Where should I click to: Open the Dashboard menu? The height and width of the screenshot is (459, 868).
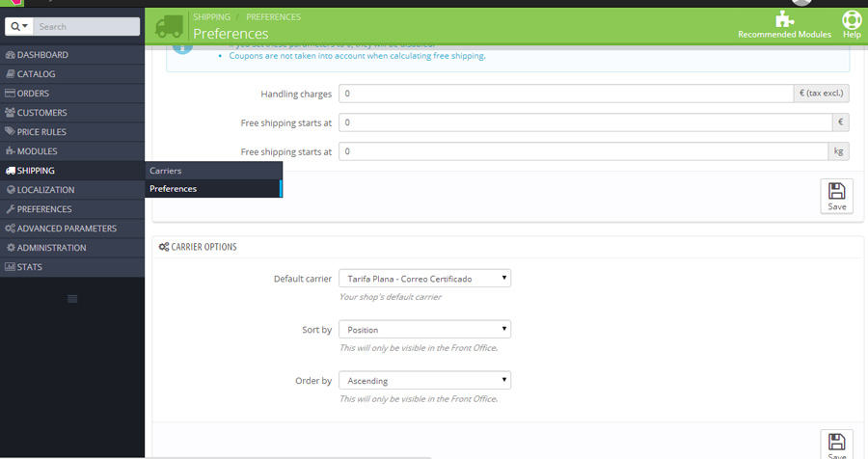pos(72,55)
